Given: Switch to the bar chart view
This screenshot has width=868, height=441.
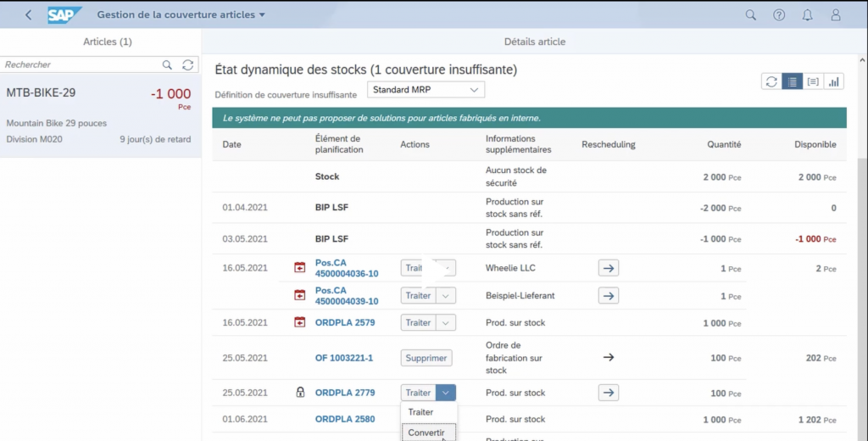Looking at the screenshot, I should click(x=834, y=81).
